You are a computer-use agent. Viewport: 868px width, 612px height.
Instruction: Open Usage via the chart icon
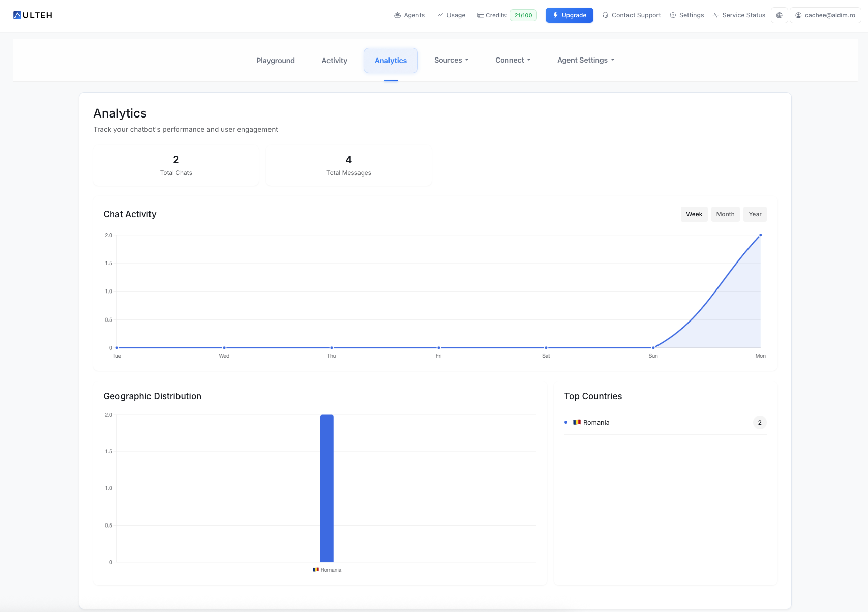click(x=439, y=15)
